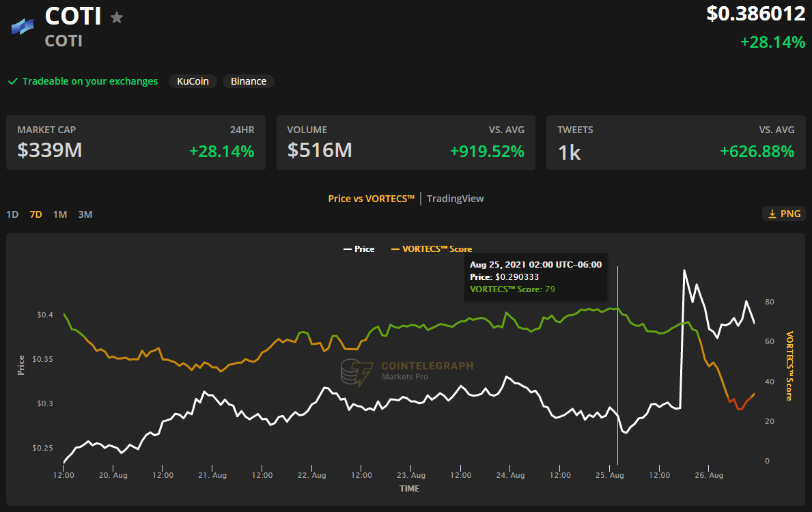Select the 1D time range

pos(12,214)
